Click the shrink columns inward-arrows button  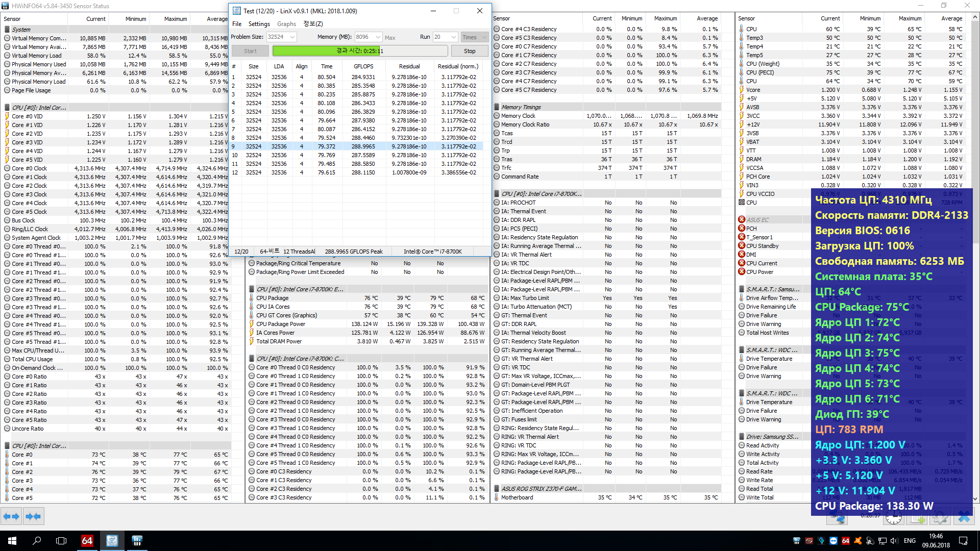[x=33, y=517]
